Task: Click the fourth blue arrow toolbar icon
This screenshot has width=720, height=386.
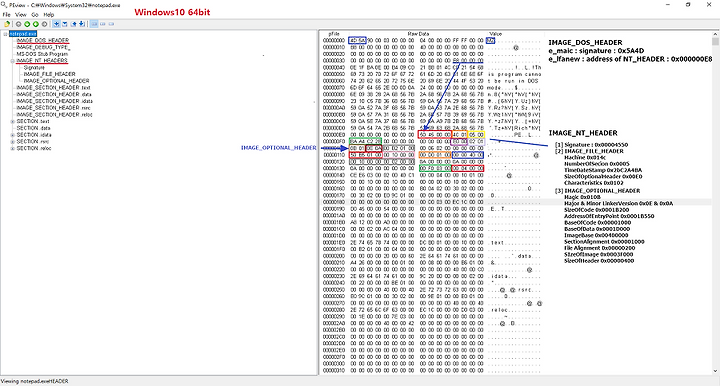Action: click(82, 24)
